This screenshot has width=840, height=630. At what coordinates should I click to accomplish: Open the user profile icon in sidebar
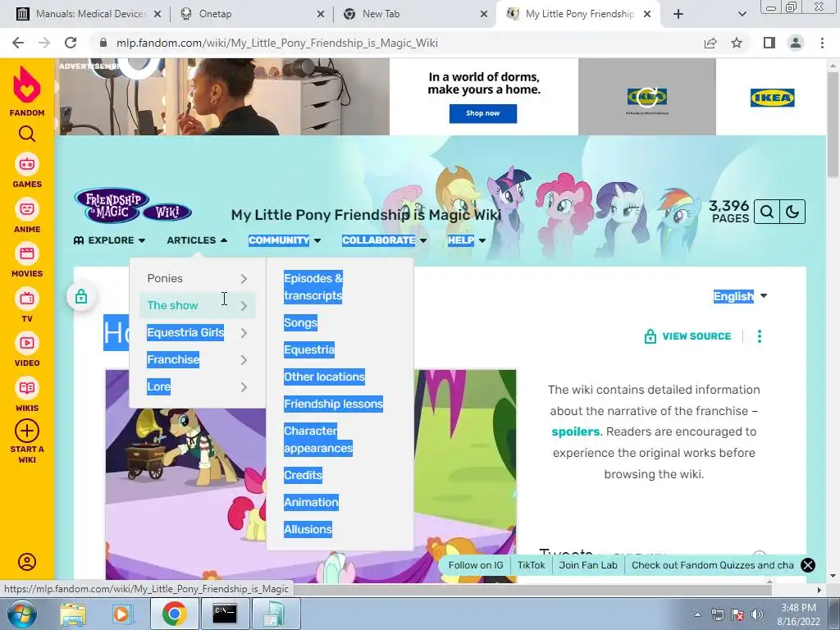coord(27,561)
